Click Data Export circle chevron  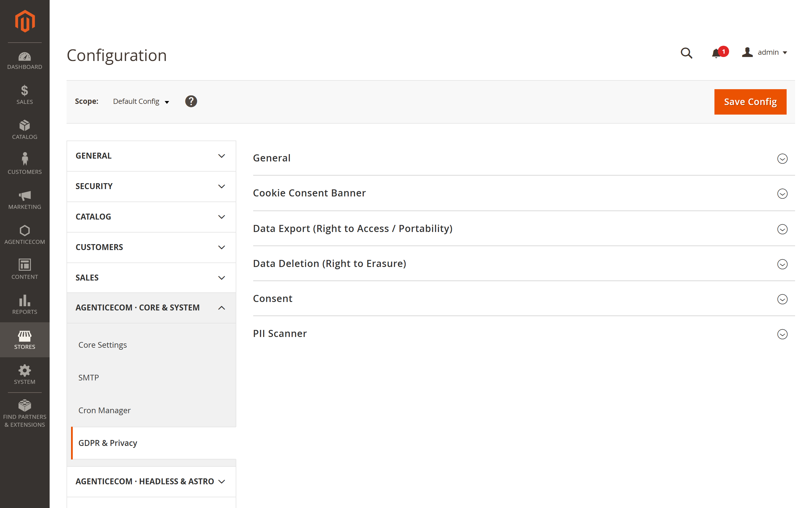[x=782, y=229]
